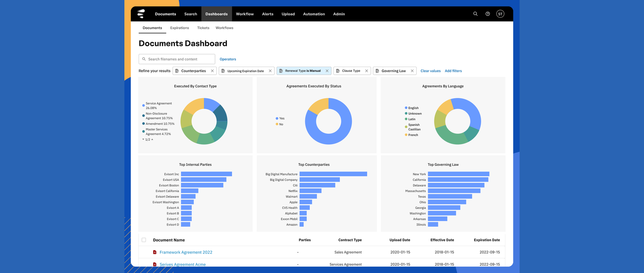Click the Clear values link

coord(431,71)
